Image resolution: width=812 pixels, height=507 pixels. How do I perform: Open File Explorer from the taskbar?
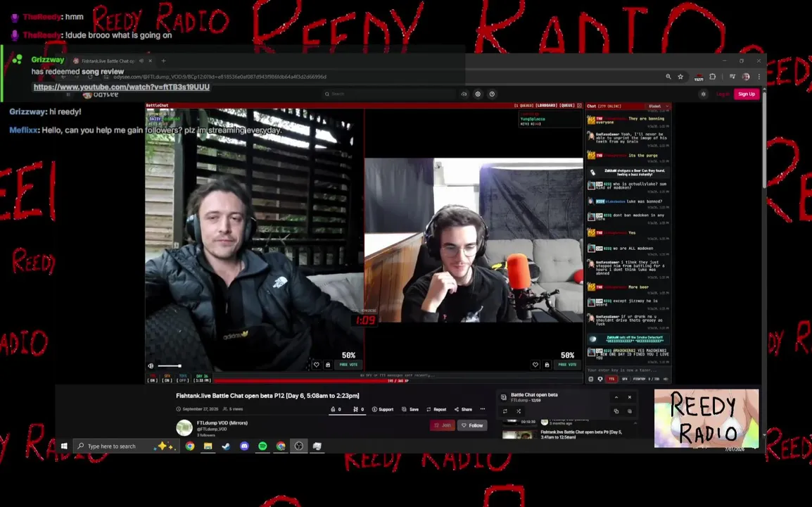pos(208,446)
